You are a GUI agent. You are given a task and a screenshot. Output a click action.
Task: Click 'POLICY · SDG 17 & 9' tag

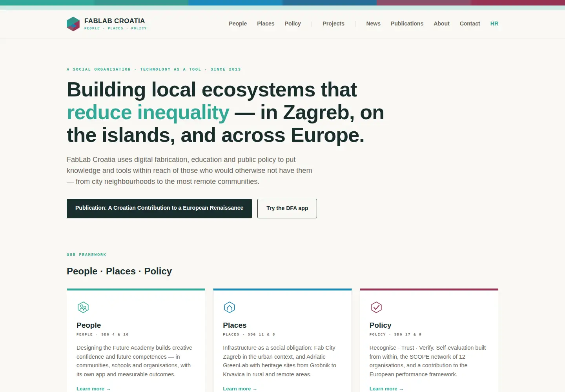point(395,335)
